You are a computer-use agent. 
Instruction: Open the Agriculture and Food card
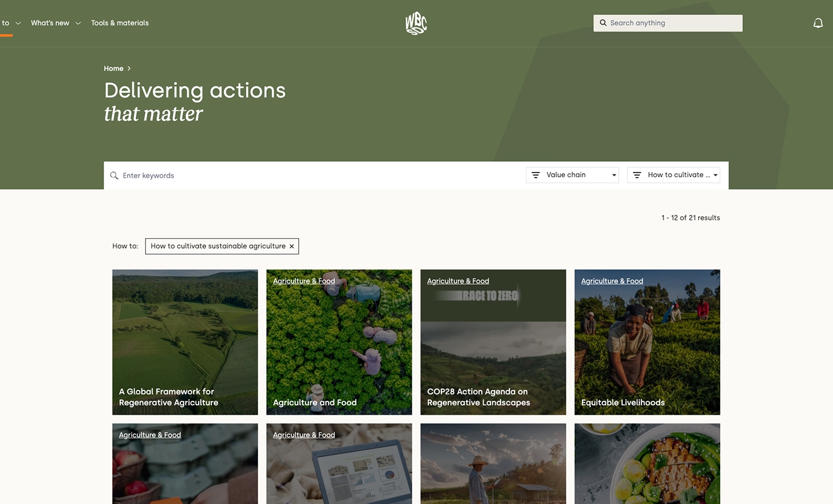(339, 342)
